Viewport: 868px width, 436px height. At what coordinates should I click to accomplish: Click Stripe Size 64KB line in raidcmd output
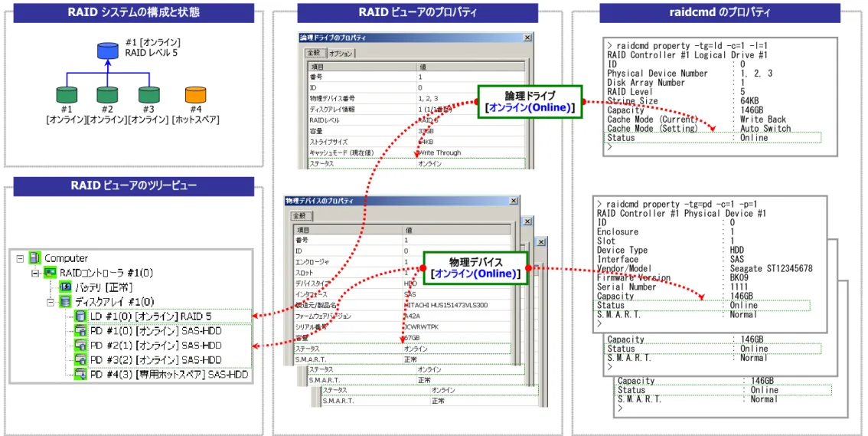683,101
